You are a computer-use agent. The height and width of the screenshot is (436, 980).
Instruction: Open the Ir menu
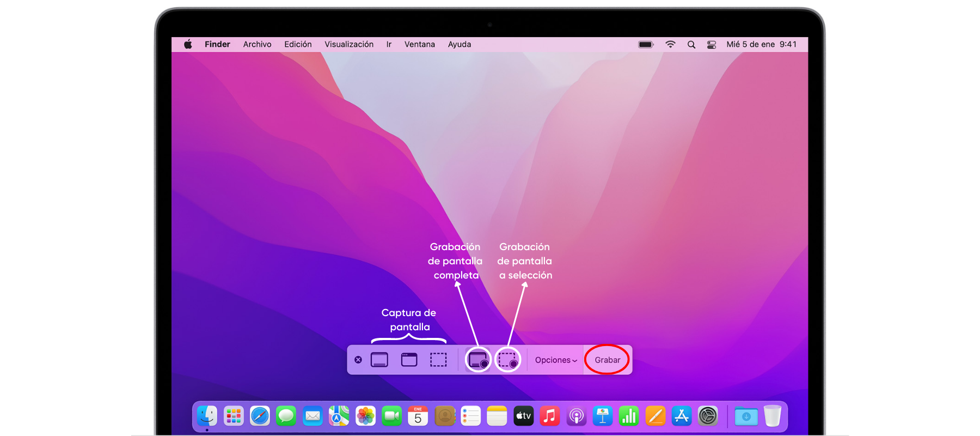tap(389, 45)
